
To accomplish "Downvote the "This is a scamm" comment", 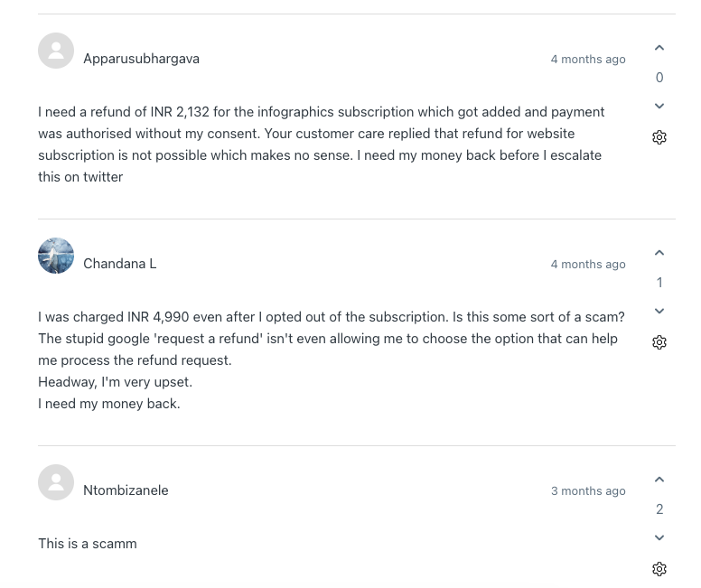I will [659, 537].
